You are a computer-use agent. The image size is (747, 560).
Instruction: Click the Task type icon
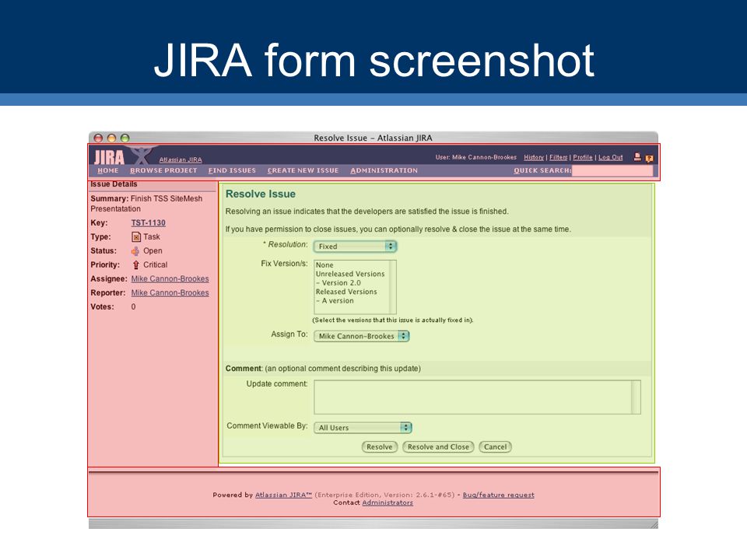point(135,237)
